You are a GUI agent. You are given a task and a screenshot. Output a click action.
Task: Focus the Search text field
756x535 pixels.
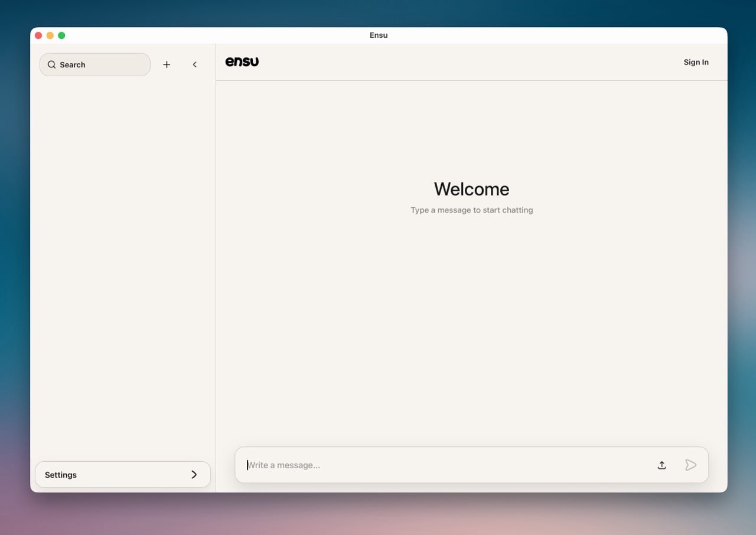100,65
